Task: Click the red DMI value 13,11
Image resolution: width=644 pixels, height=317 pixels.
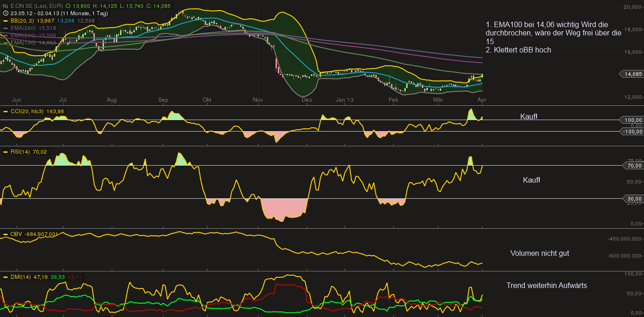Action: coord(75,277)
